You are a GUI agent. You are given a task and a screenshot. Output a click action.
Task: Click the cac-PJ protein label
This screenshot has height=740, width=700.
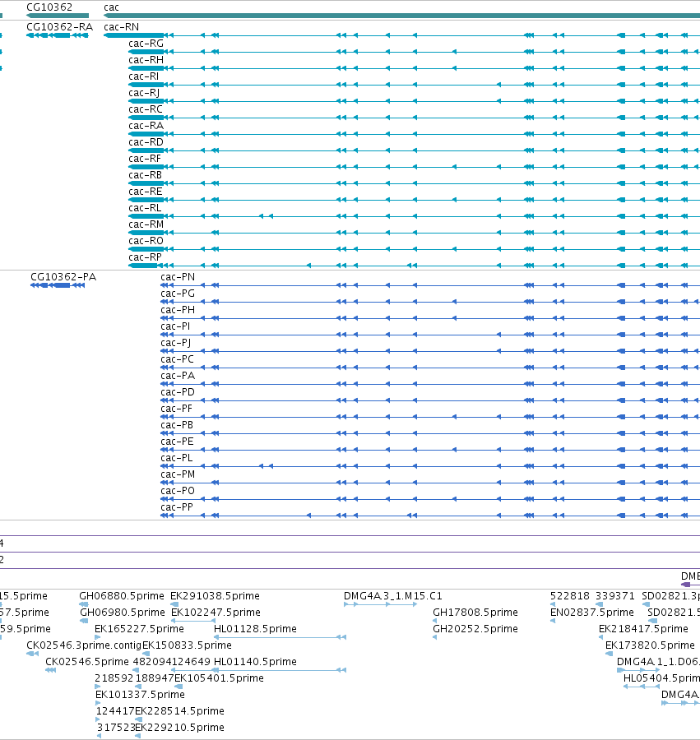[175, 343]
